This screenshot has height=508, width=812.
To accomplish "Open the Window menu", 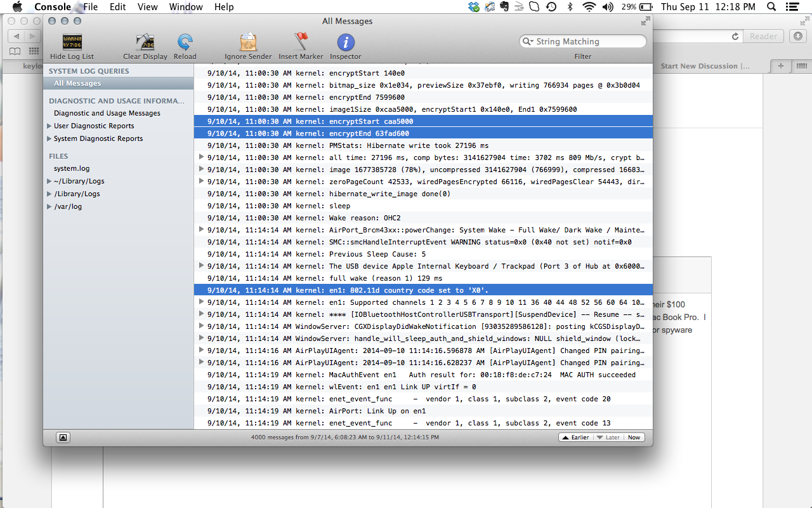I will pyautogui.click(x=186, y=7).
